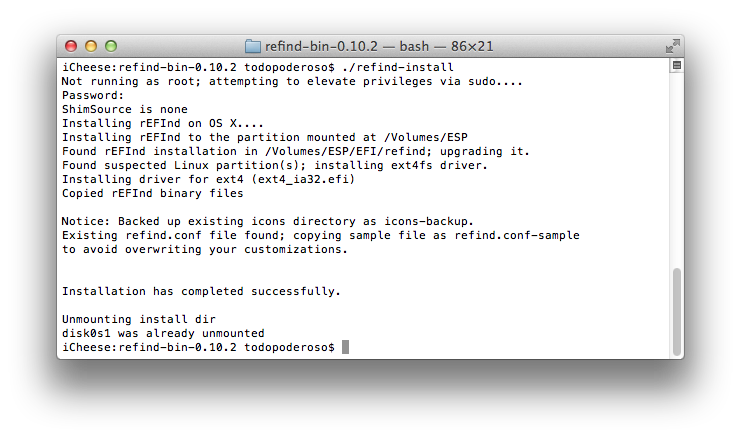Click the /Volumes/ESP path text
Viewport: 741px width, 438px height.
(426, 137)
